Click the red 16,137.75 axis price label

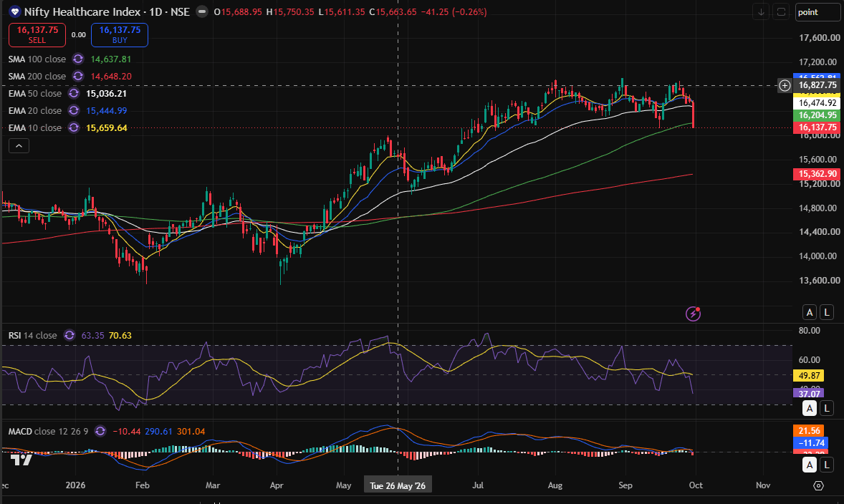(817, 127)
